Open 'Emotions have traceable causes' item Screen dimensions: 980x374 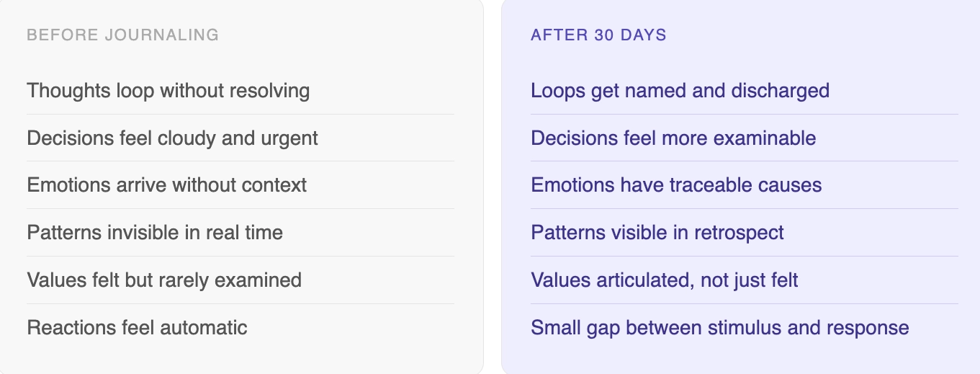tap(676, 185)
